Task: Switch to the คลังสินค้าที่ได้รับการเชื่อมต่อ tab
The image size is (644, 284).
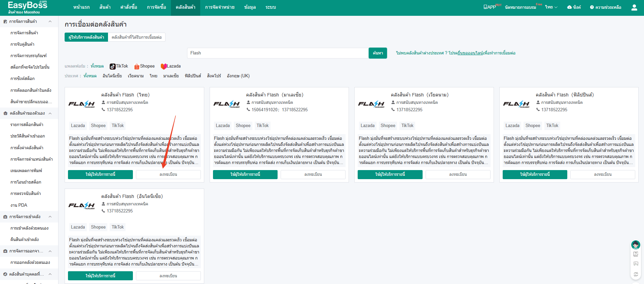Action: pyautogui.click(x=137, y=37)
